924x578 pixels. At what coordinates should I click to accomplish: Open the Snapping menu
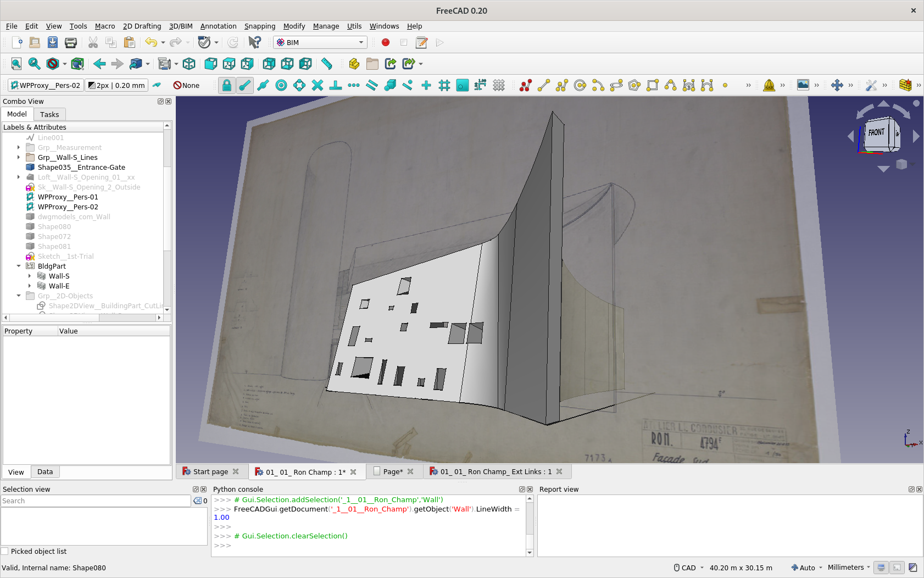click(x=260, y=26)
